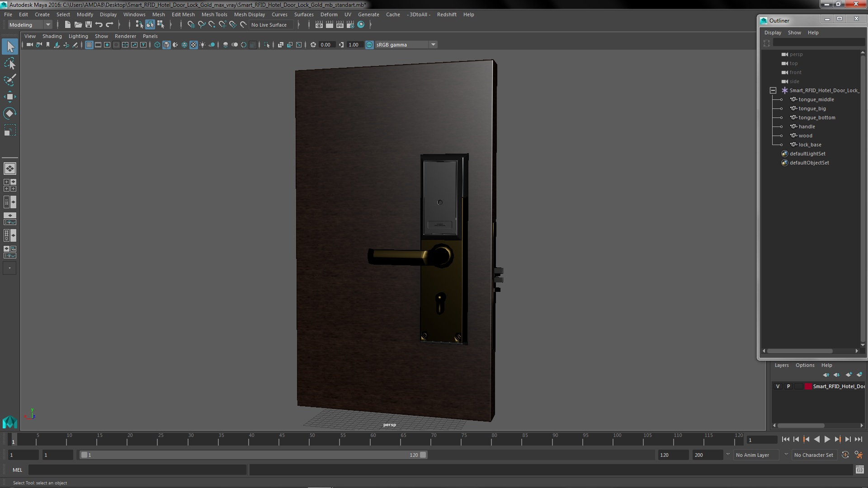Activate the Lasso selection tool
The image size is (868, 488).
[9, 64]
